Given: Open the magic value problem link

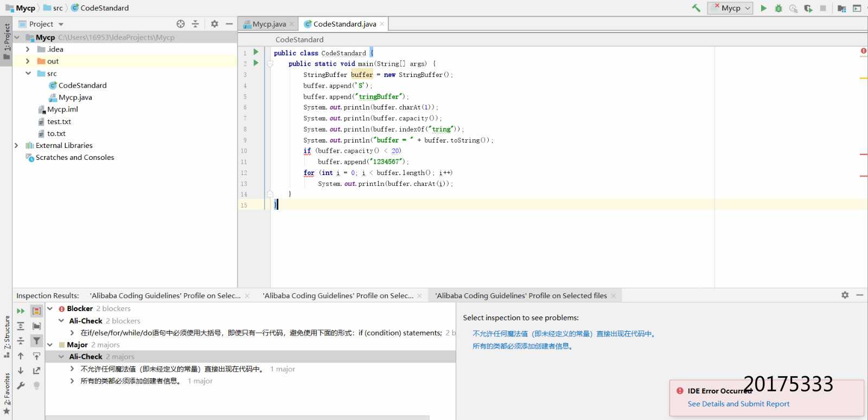Looking at the screenshot, I should [565, 334].
